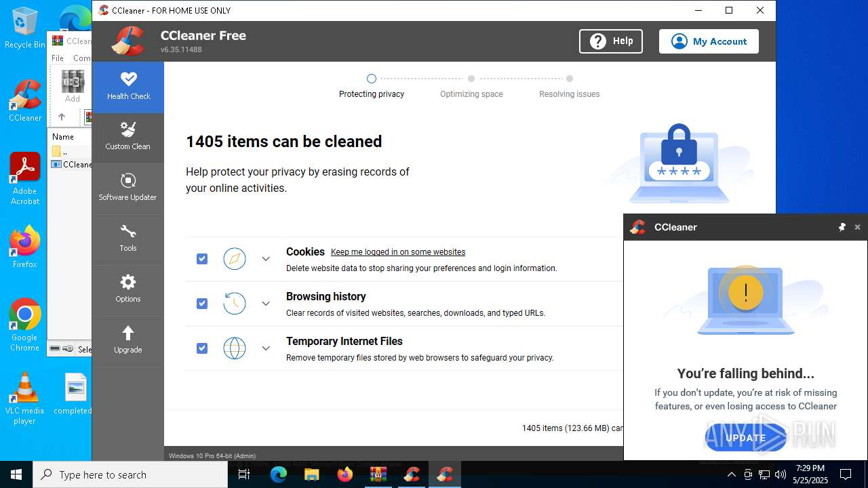The width and height of the screenshot is (868, 488).
Task: Click 'Keep me logged in on some websites' link
Action: pos(398,252)
